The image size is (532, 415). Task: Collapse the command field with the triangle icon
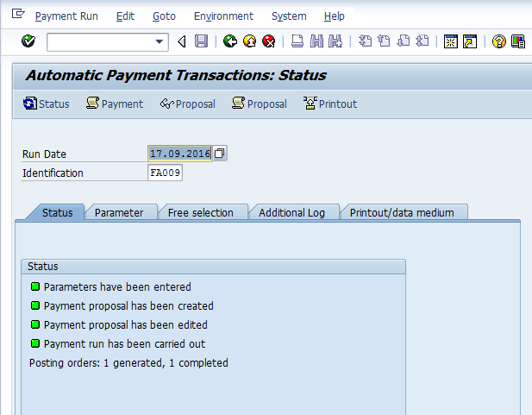pyautogui.click(x=182, y=41)
